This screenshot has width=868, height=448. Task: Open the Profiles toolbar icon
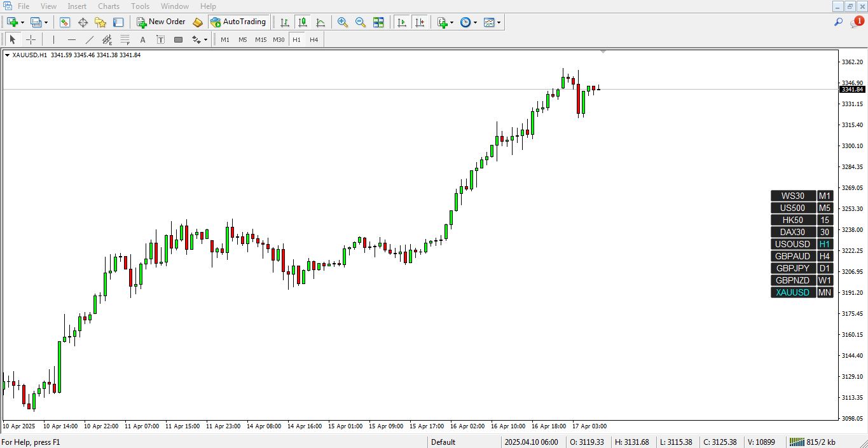point(36,22)
